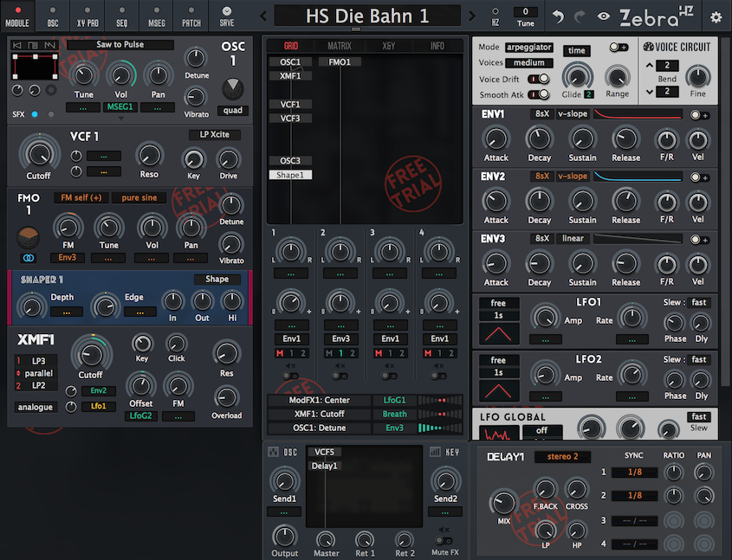Screen dimensions: 732x560
Task: Undo the last change
Action: [x=558, y=16]
